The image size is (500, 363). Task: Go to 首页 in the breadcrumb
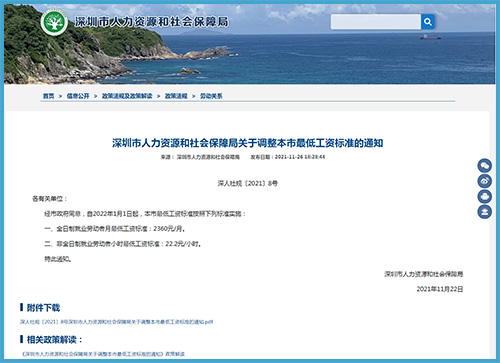48,96
